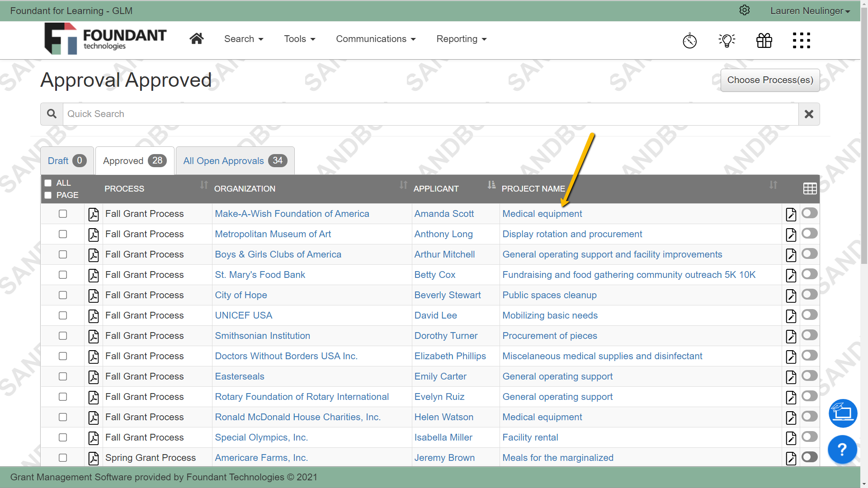Open the column chooser grid icon in table header
868x488 pixels.
click(x=810, y=188)
